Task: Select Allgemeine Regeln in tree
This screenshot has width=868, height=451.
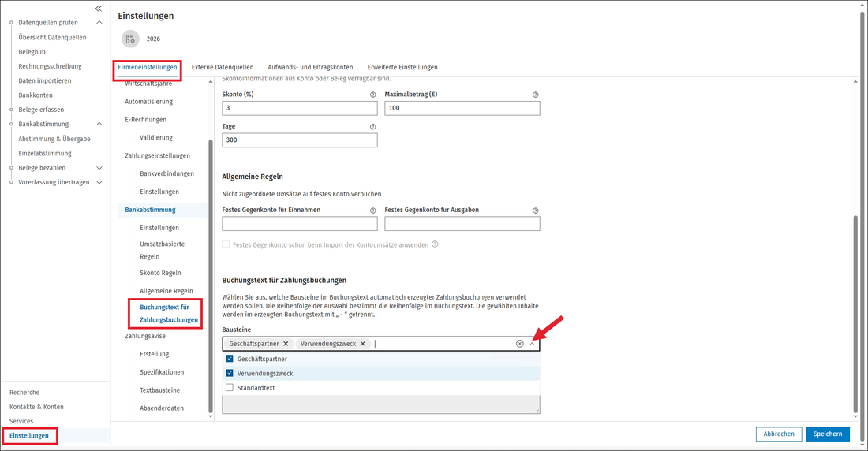Action: [x=166, y=291]
